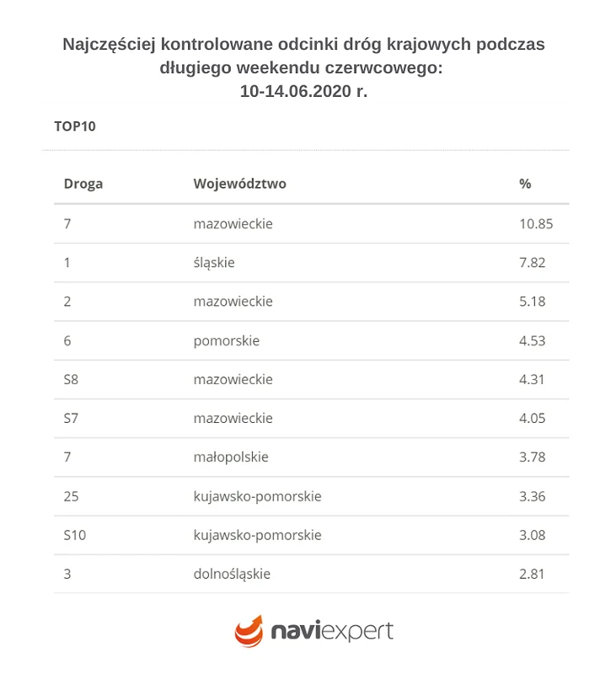
Task: Click the % column header
Action: tap(525, 184)
